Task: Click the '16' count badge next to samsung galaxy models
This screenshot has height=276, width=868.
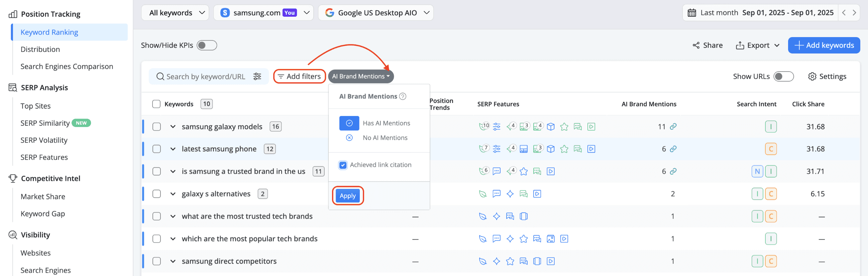Action: click(x=276, y=127)
